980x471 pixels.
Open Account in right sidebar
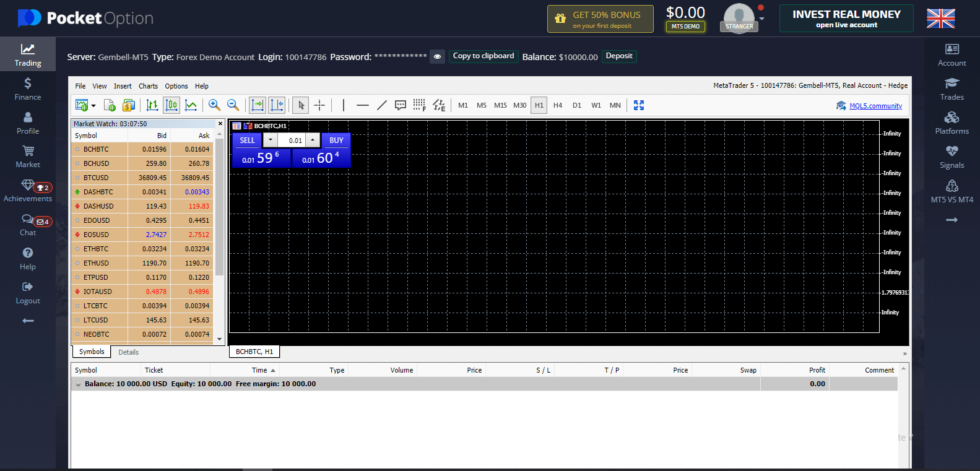pos(952,54)
